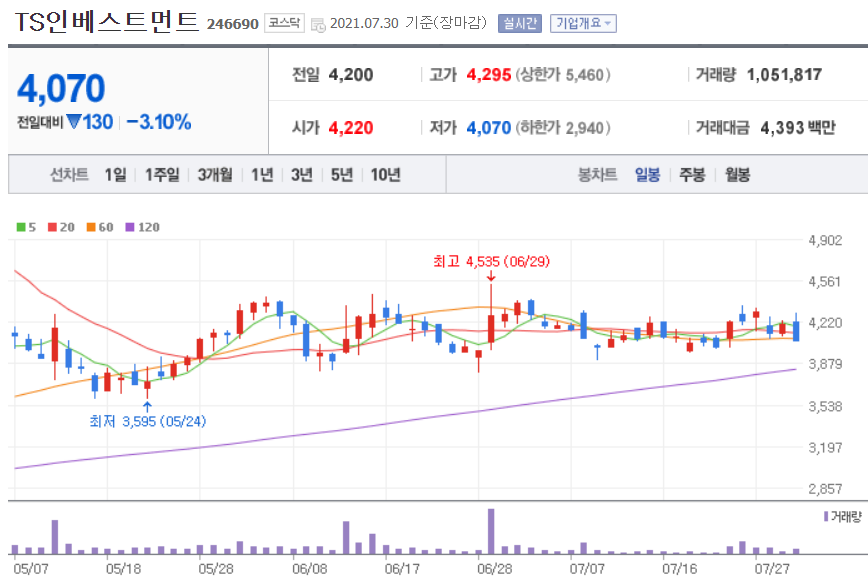Select the 5년 line chart tab
Viewport: 868px width, 588px height.
(x=342, y=175)
